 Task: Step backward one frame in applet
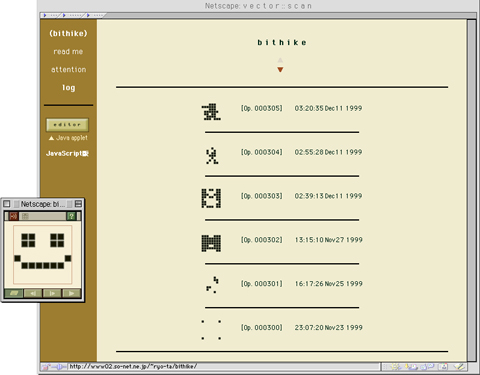pyautogui.click(x=33, y=293)
